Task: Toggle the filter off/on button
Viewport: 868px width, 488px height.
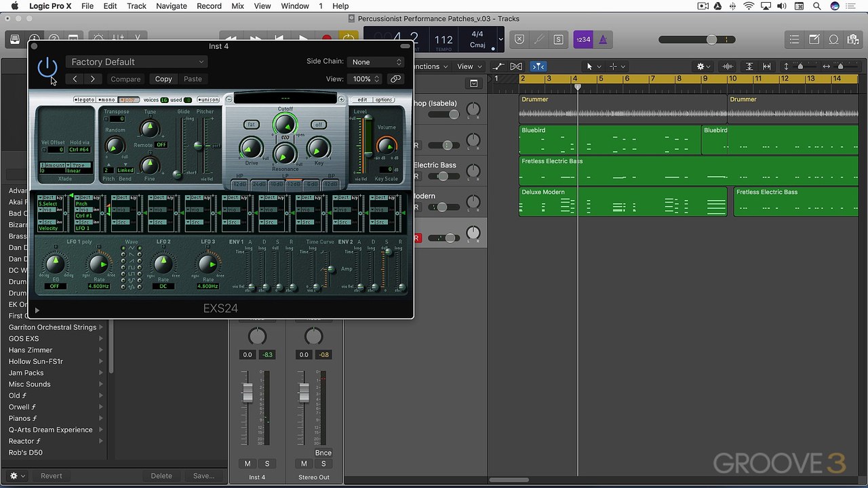Action: coord(318,125)
